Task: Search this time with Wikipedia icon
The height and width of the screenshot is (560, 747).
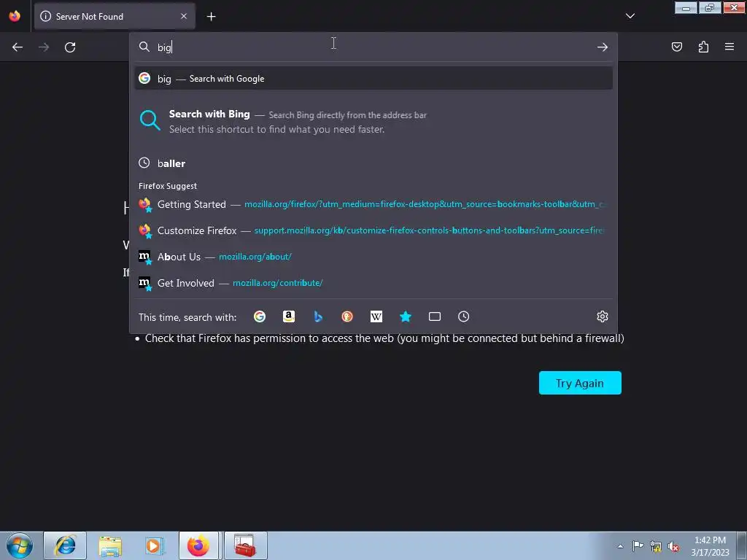Action: coord(376,316)
